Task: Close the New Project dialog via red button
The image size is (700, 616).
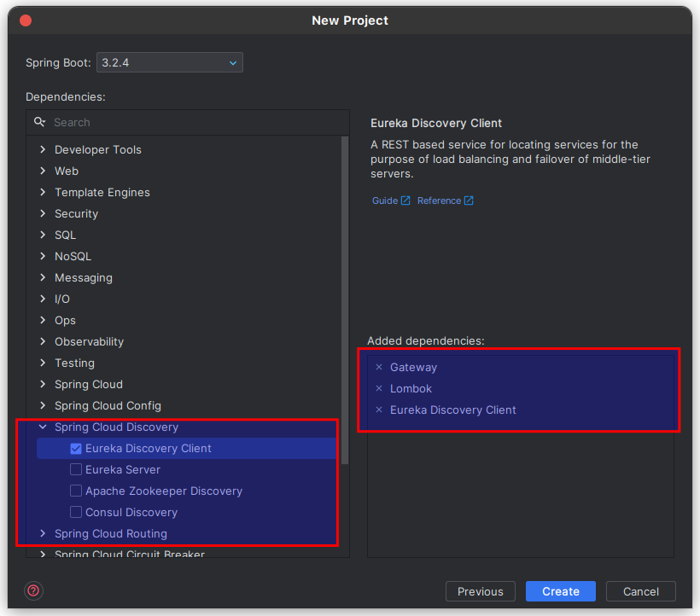Action: (26, 20)
